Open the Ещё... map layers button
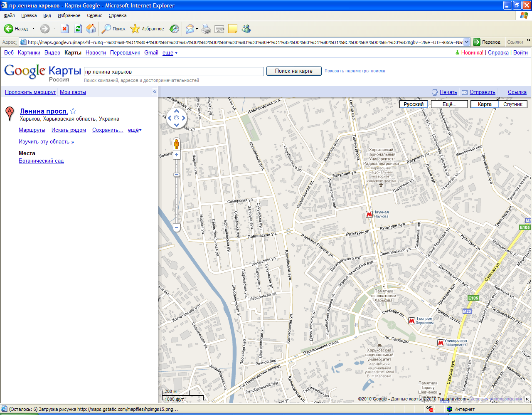 click(449, 104)
